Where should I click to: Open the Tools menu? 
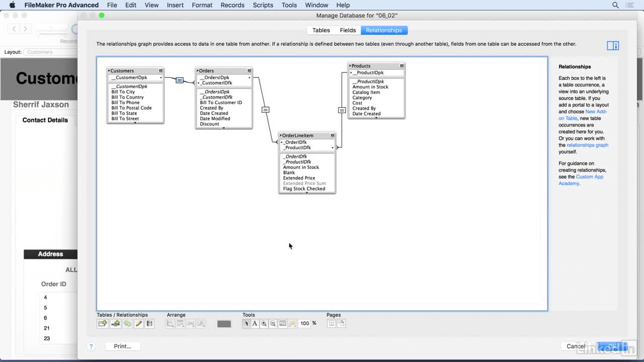[x=289, y=5]
